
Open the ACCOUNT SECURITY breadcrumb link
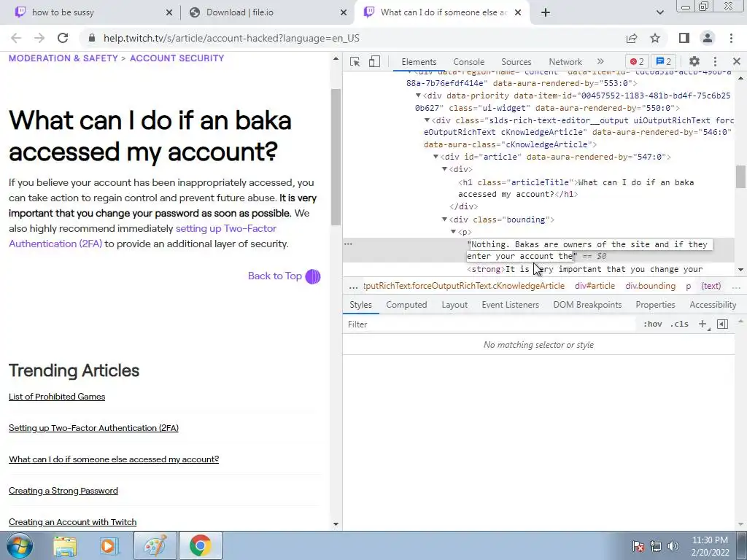(x=177, y=58)
